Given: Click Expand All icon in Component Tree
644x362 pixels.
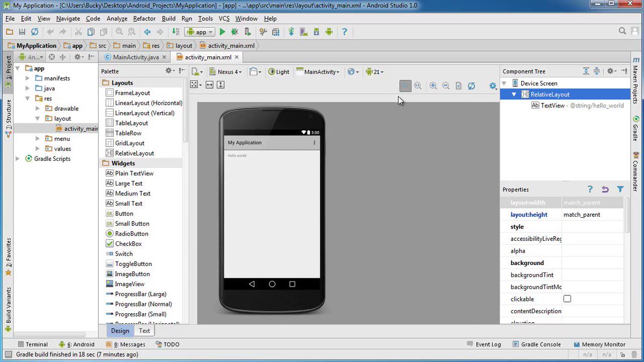Looking at the screenshot, I should tap(586, 71).
